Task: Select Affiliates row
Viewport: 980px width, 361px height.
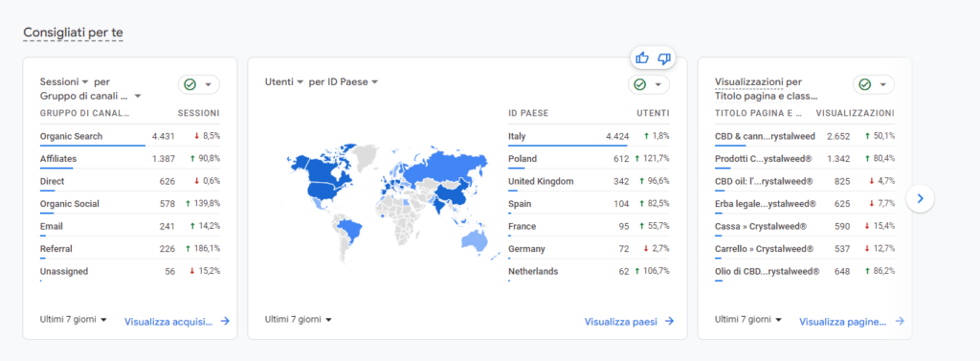Action: pos(130,159)
